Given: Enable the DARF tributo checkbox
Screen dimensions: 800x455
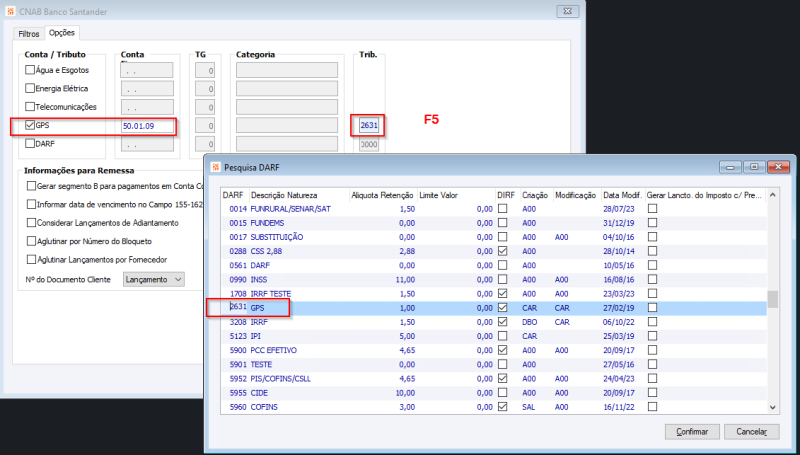Looking at the screenshot, I should coord(30,143).
